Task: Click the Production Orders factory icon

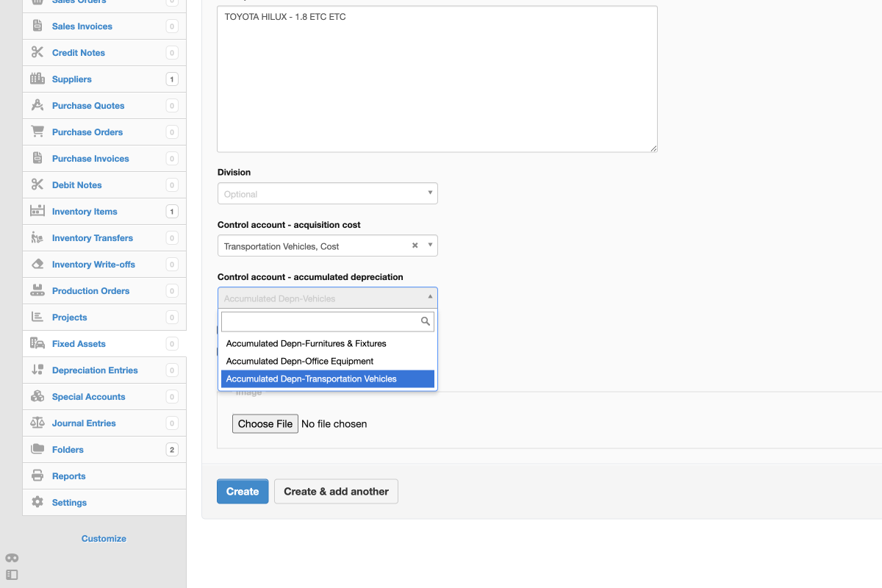Action: 37,291
